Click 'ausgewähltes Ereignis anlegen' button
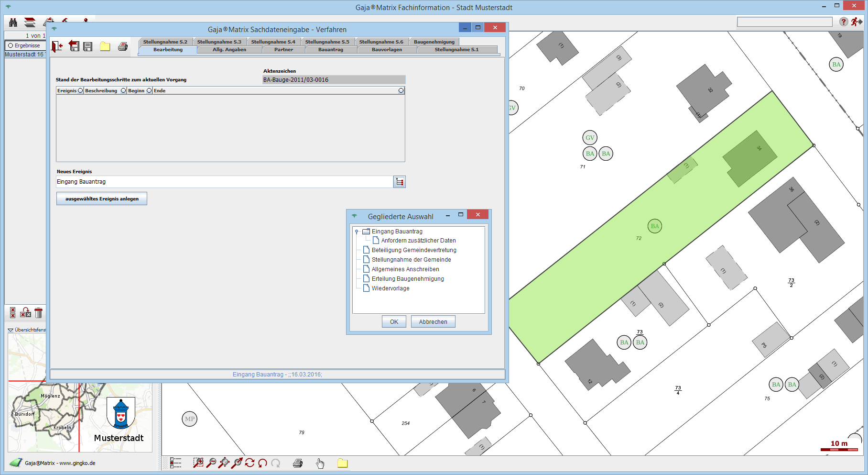 coord(102,199)
